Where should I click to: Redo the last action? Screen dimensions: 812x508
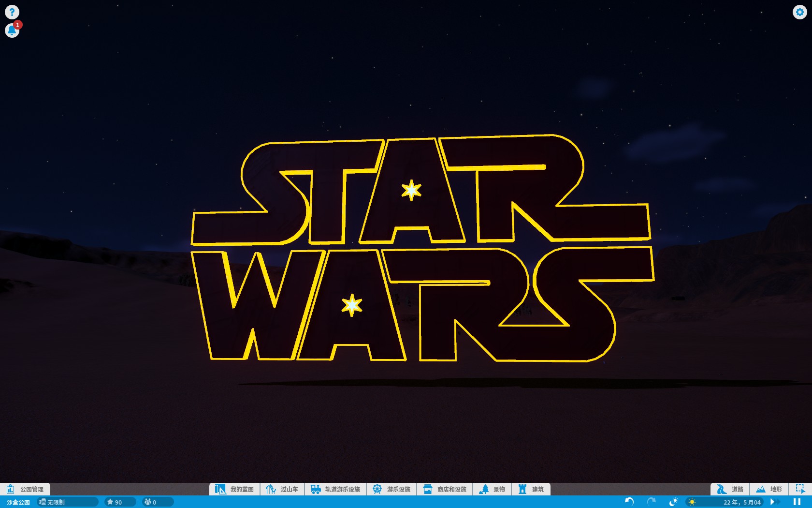652,502
